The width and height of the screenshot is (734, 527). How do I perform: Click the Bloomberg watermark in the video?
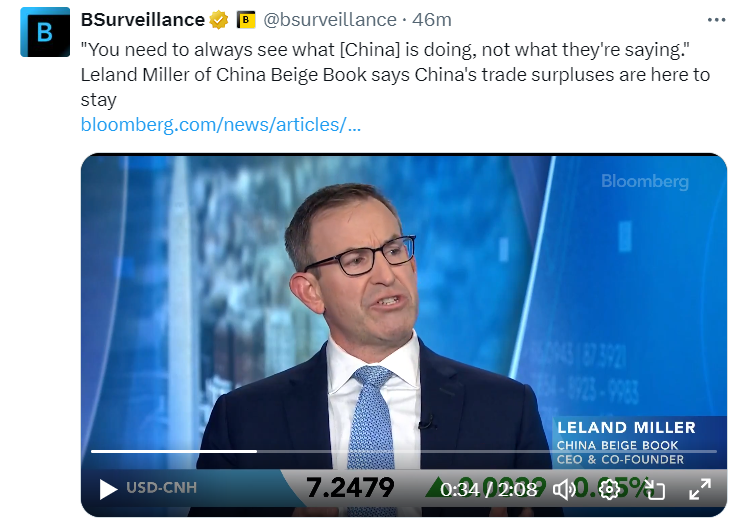tap(645, 181)
